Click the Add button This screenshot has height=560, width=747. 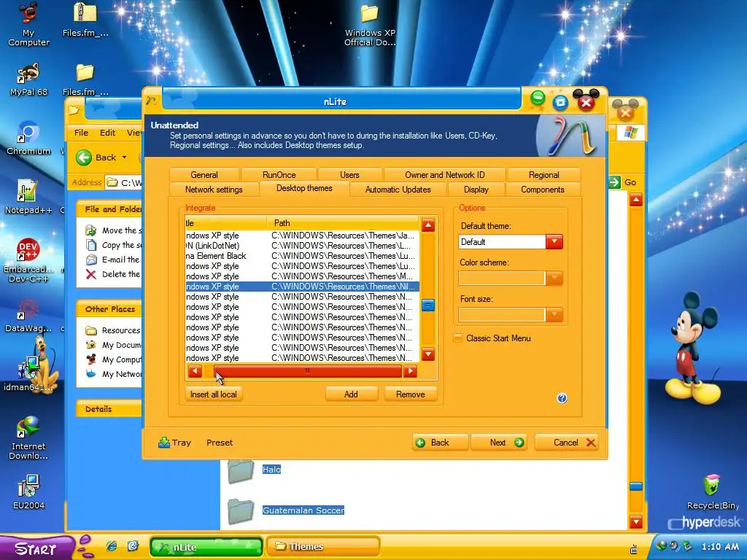click(351, 394)
